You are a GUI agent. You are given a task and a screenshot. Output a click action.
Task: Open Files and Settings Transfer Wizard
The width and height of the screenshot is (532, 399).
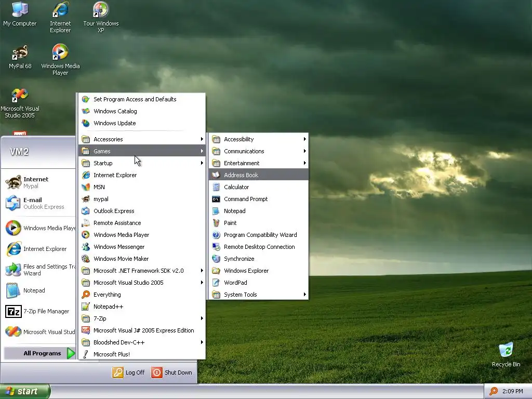38,270
